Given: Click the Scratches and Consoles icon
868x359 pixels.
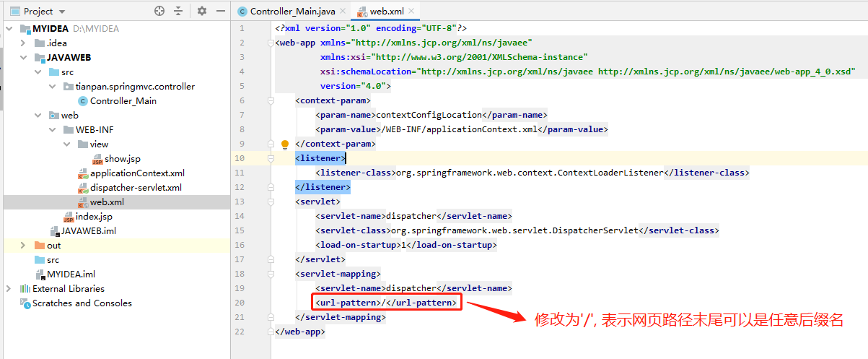Looking at the screenshot, I should click(25, 303).
